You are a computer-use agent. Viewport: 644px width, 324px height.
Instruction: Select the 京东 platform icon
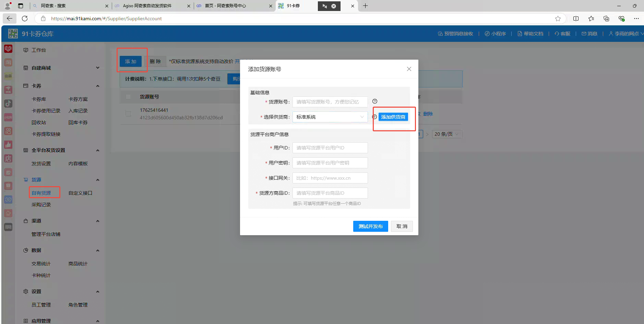coord(8,90)
